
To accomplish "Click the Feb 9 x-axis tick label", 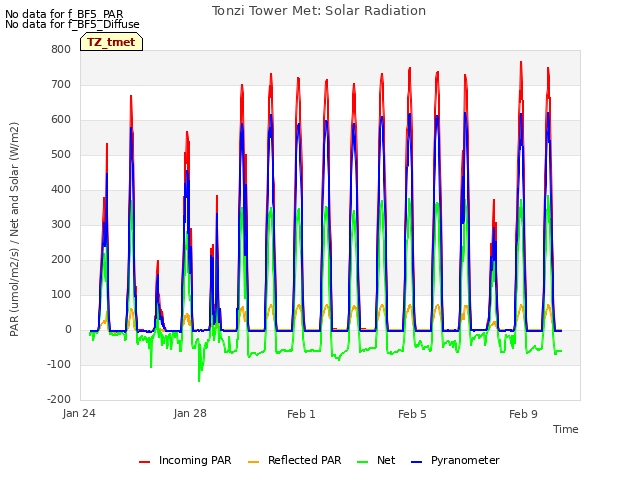I will [523, 414].
